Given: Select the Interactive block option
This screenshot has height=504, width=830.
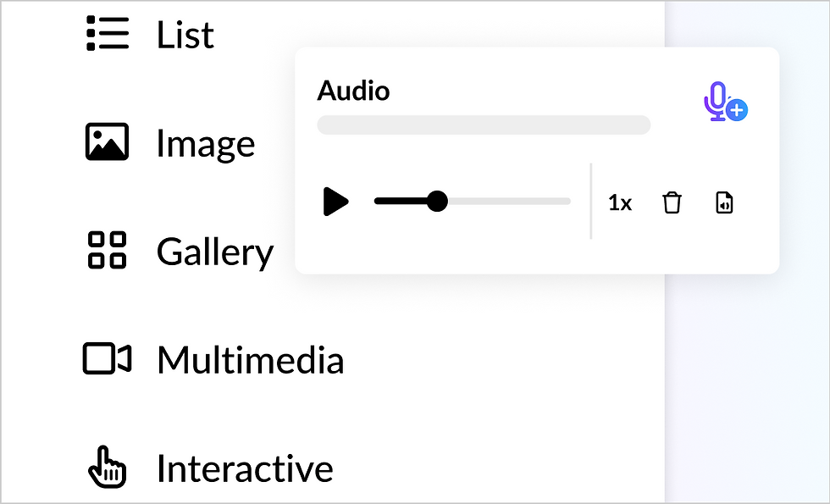Looking at the screenshot, I should pyautogui.click(x=245, y=468).
